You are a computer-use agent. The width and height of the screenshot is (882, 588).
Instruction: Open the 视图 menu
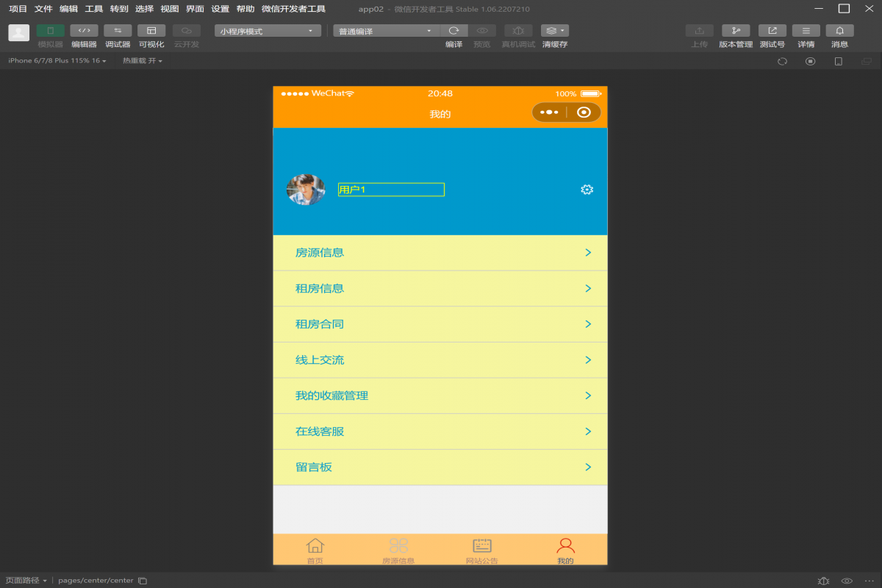(x=170, y=9)
